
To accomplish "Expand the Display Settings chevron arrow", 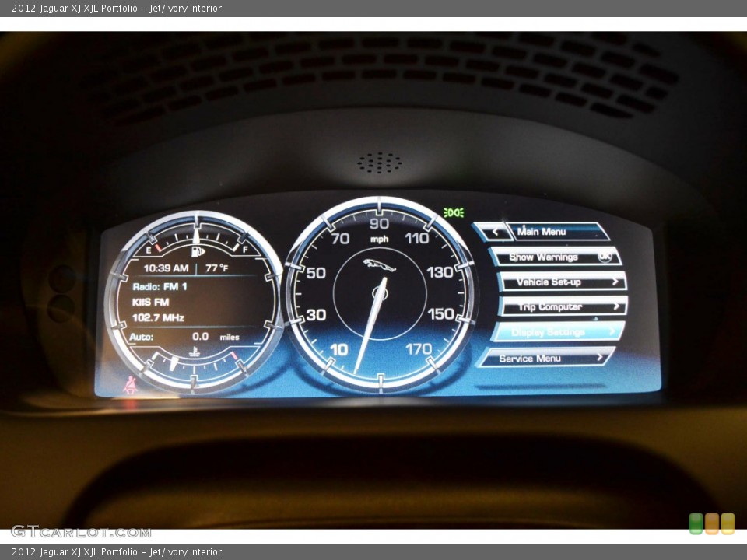I will 612,331.
